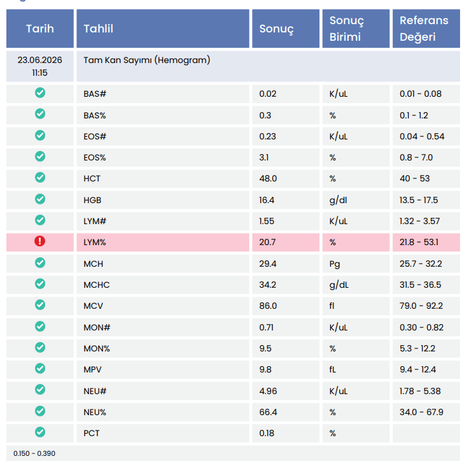Click the MPV unit fL
Image resolution: width=476 pixels, height=461 pixels.
point(332,369)
